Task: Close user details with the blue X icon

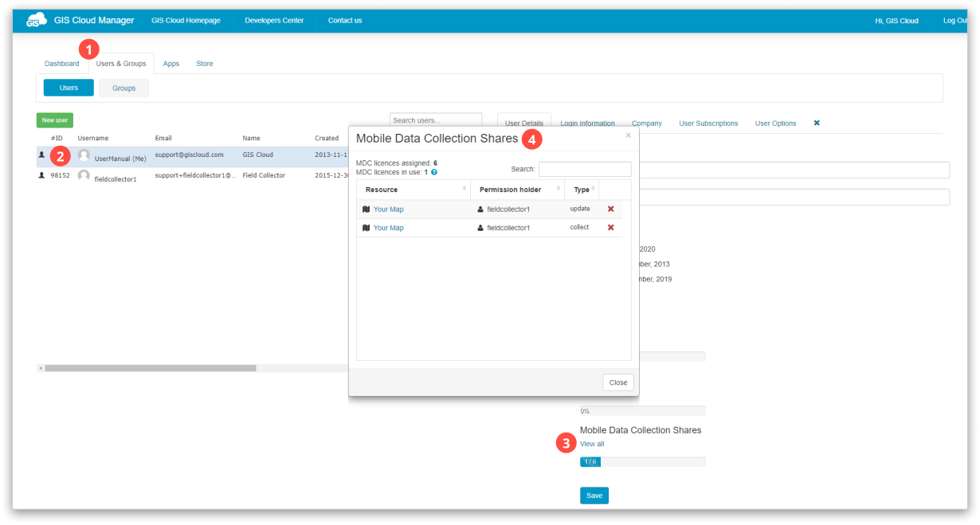Action: 815,123
